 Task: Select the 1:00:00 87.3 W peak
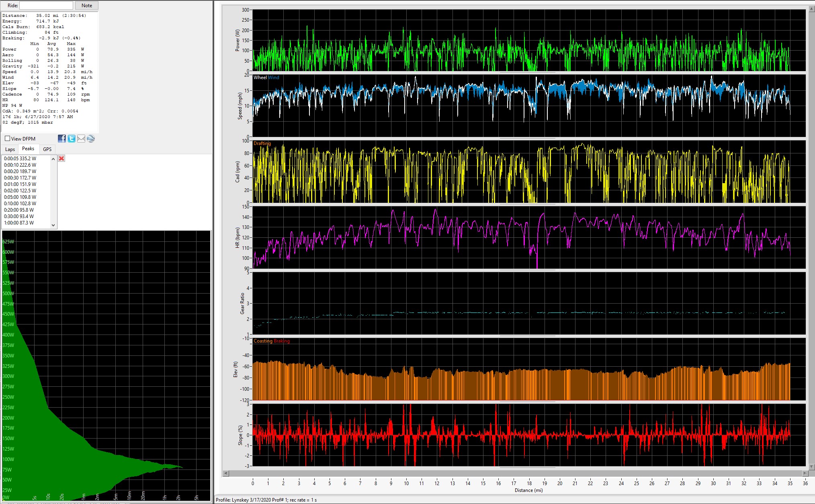(x=19, y=223)
